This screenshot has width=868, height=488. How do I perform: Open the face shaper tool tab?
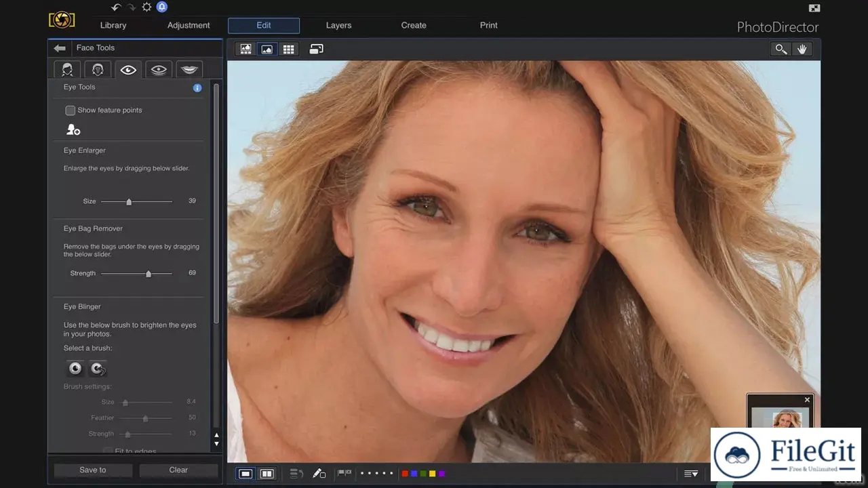pyautogui.click(x=68, y=69)
